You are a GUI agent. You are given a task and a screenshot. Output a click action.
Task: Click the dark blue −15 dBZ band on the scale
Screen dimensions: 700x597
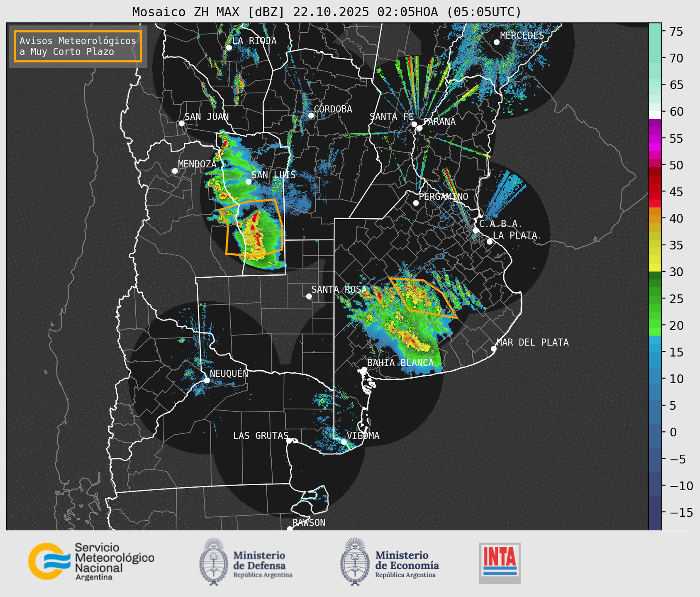coord(655,513)
